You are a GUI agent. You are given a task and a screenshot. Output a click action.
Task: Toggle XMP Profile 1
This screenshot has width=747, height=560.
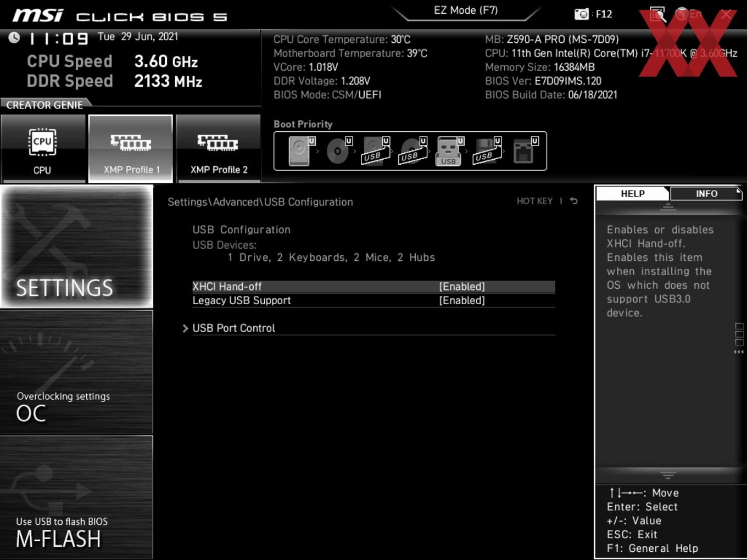[x=131, y=148]
